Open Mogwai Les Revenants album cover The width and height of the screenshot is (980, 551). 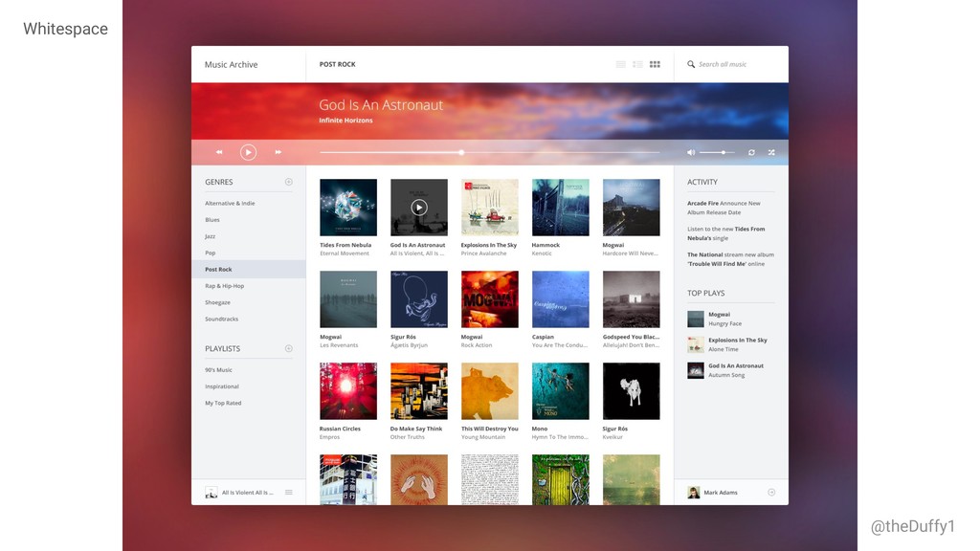pyautogui.click(x=348, y=299)
